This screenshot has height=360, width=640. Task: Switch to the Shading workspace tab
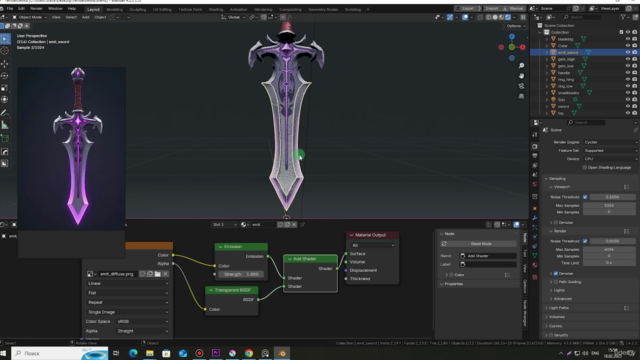pos(216,9)
